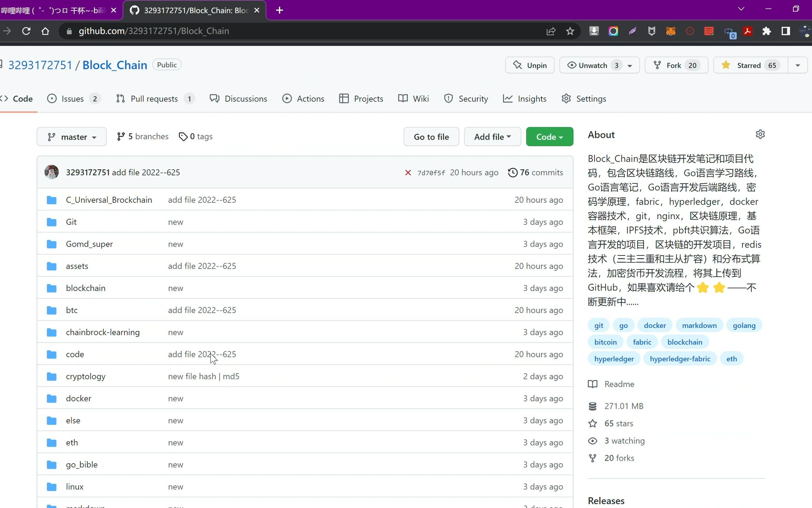Click the folder icon for blockchain
812x508 pixels.
[x=51, y=288]
